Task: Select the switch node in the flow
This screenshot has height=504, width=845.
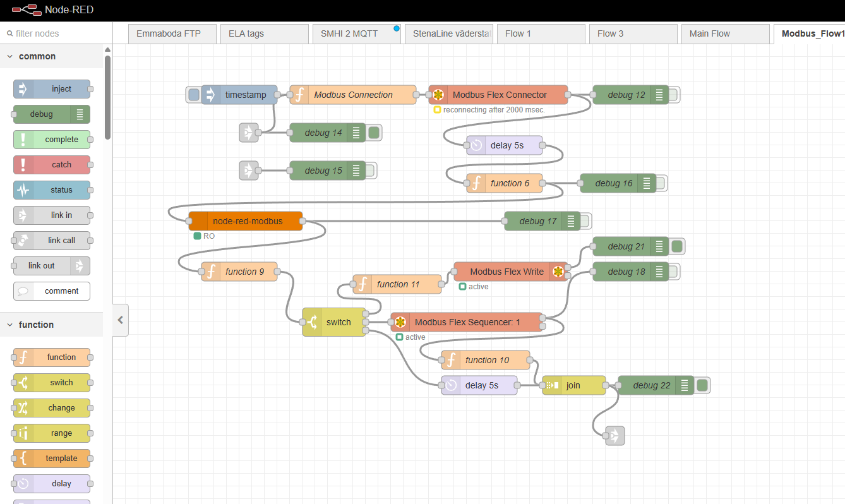Action: click(334, 322)
